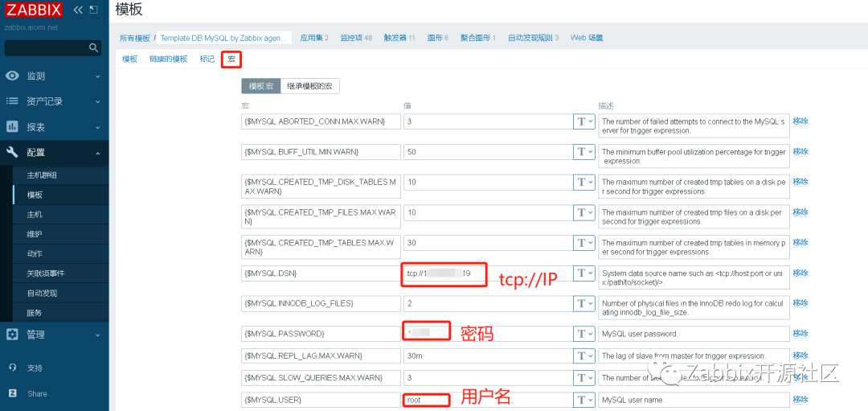Click the {$MYSQL.DSN} macro name field

tap(321, 273)
